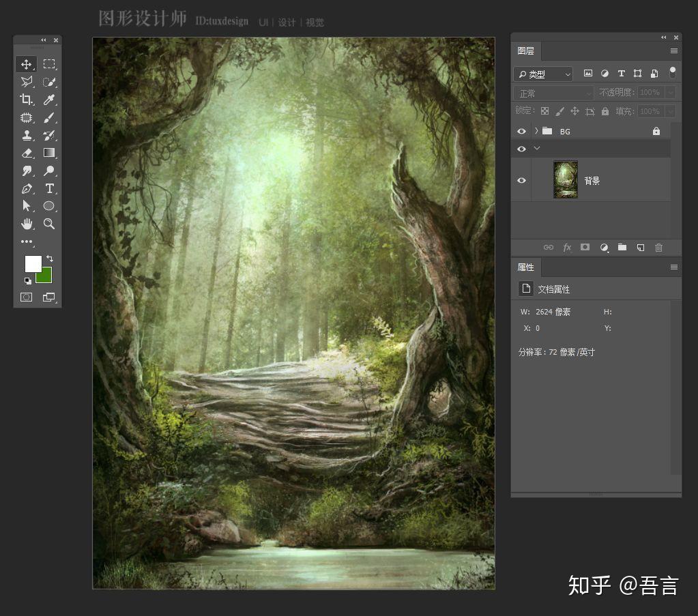This screenshot has width=698, height=616.
Task: Open the blend mode 正常 dropdown
Action: pyautogui.click(x=553, y=92)
